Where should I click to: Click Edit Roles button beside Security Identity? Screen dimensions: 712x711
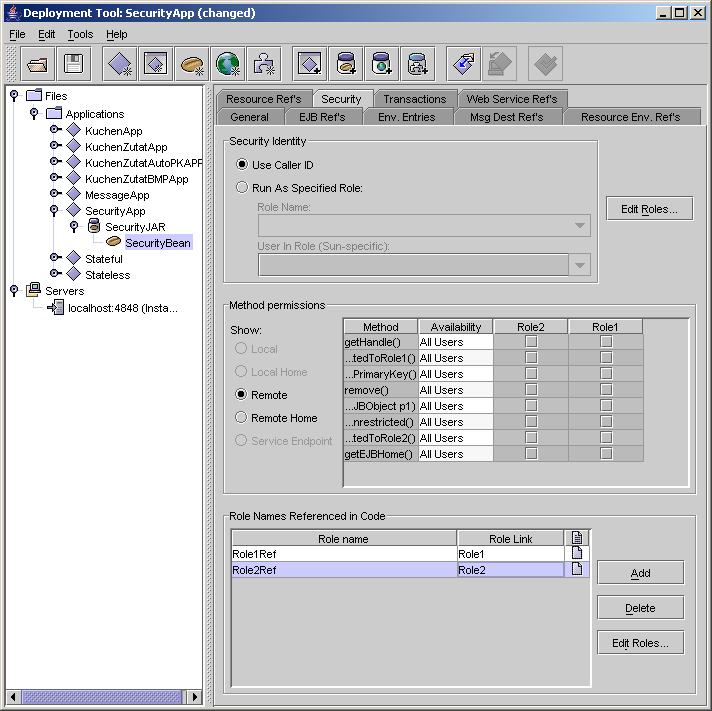(649, 209)
